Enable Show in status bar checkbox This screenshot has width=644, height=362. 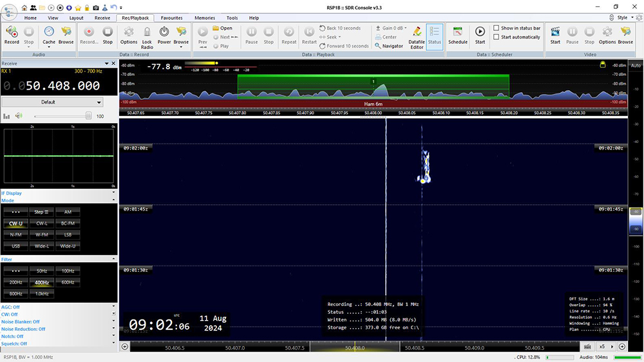496,28
